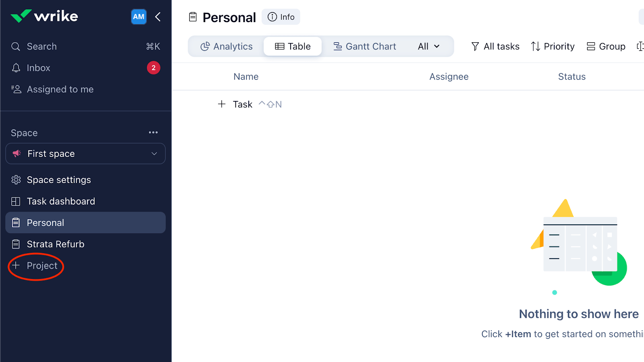
Task: Click the plus icon next to Task
Action: coord(222,104)
